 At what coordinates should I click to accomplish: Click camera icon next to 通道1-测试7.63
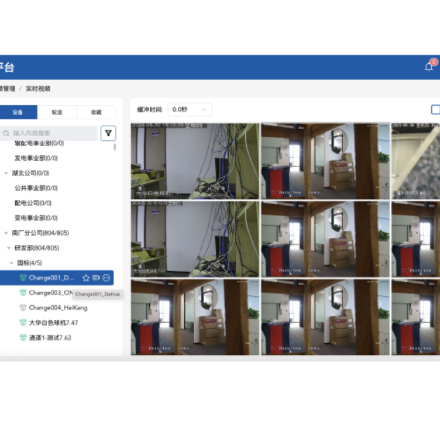pyautogui.click(x=23, y=338)
